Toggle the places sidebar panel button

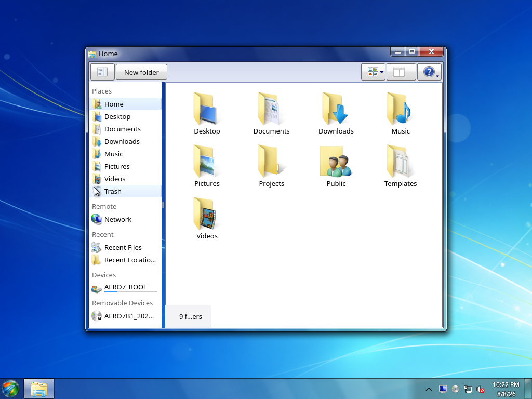click(102, 72)
